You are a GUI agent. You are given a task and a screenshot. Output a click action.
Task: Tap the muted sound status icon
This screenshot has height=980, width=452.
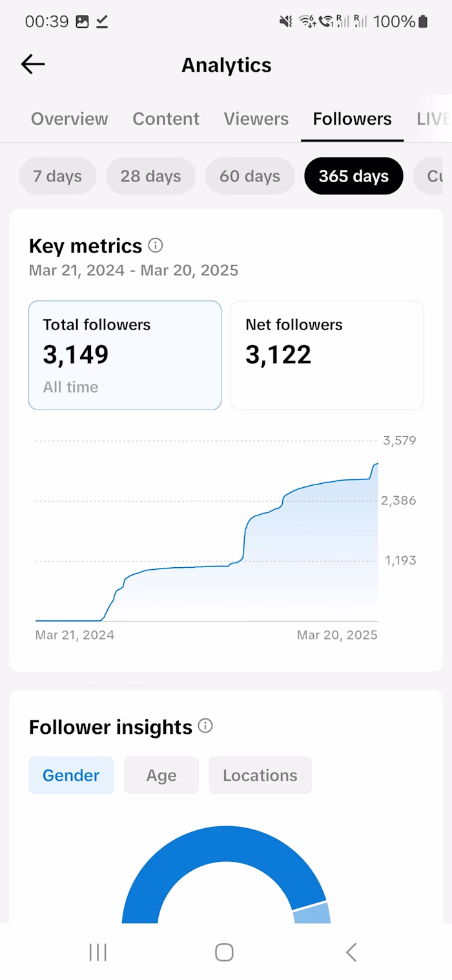285,21
